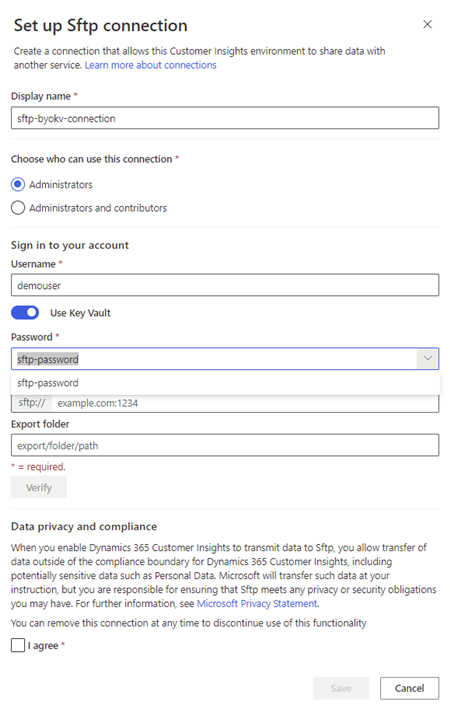
Task: Select the Administrators radio button
Action: [18, 184]
